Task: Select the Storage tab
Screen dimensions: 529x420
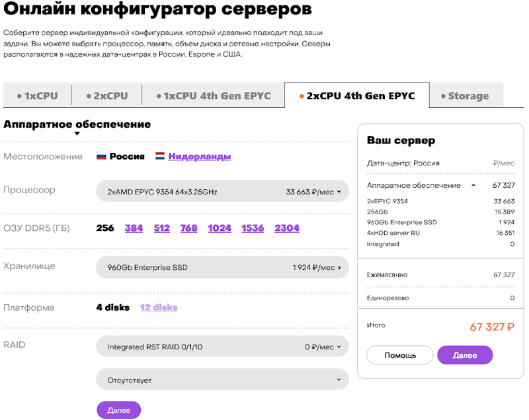Action: (x=465, y=96)
